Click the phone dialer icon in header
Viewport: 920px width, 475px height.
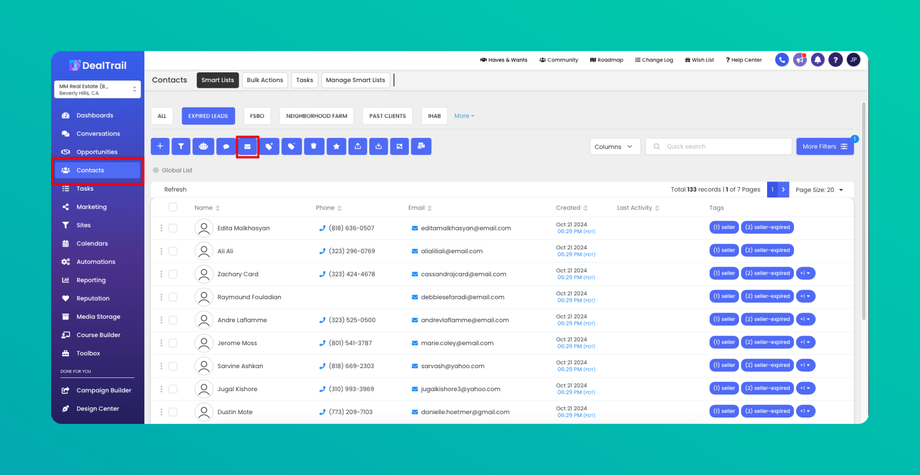click(x=782, y=60)
